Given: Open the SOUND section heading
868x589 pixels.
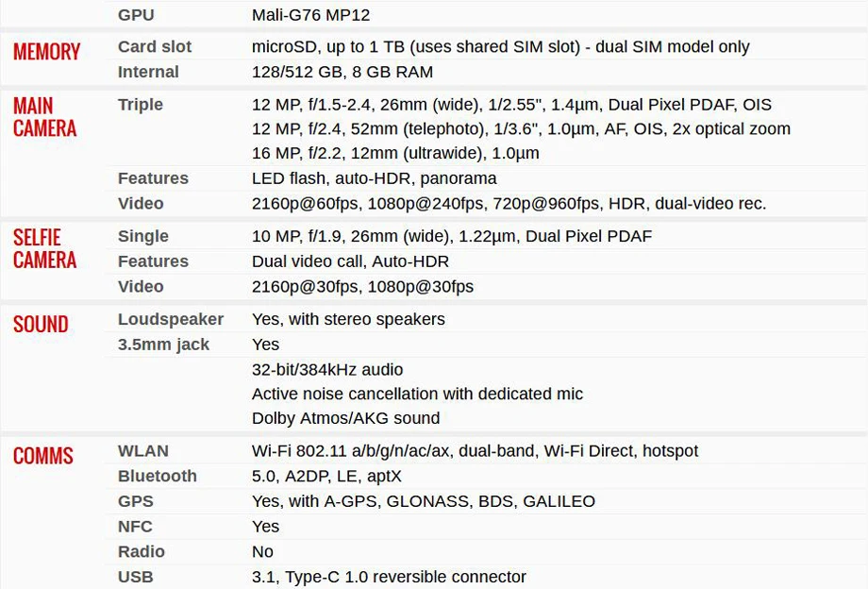Looking at the screenshot, I should coord(41,325).
